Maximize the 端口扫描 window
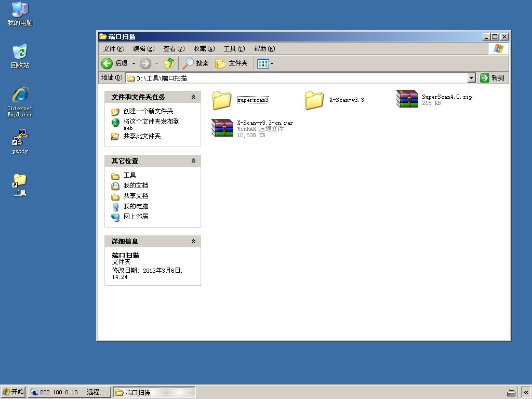The image size is (532, 399). click(x=495, y=37)
